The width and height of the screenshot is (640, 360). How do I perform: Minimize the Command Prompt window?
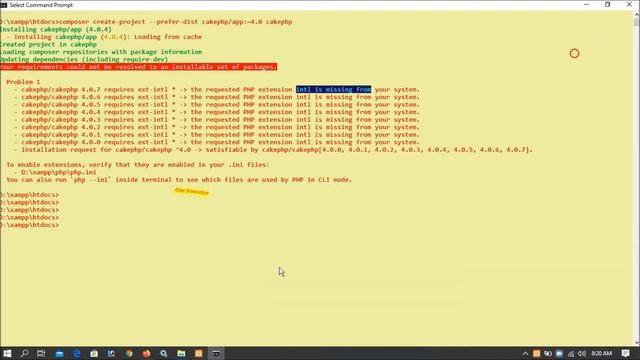(587, 4)
